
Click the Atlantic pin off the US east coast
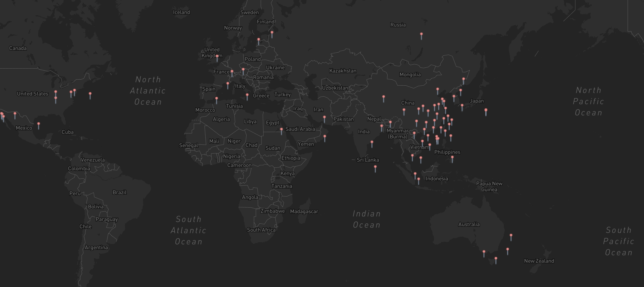pos(90,94)
